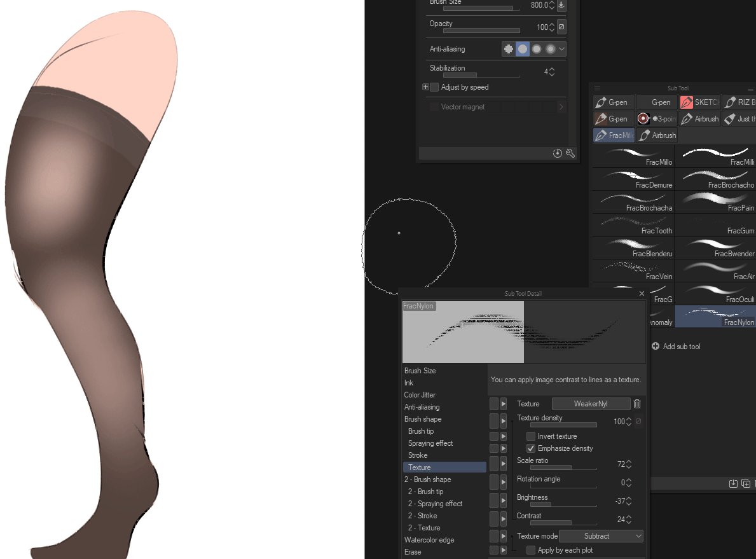Click arrow button beside Contrast row
This screenshot has width=756, height=559.
(504, 518)
